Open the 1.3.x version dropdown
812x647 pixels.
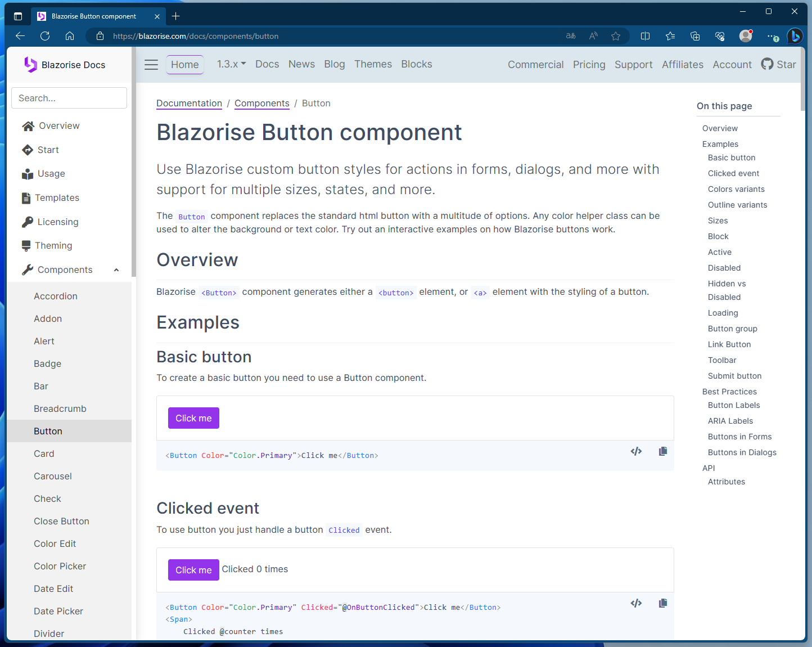coord(231,64)
